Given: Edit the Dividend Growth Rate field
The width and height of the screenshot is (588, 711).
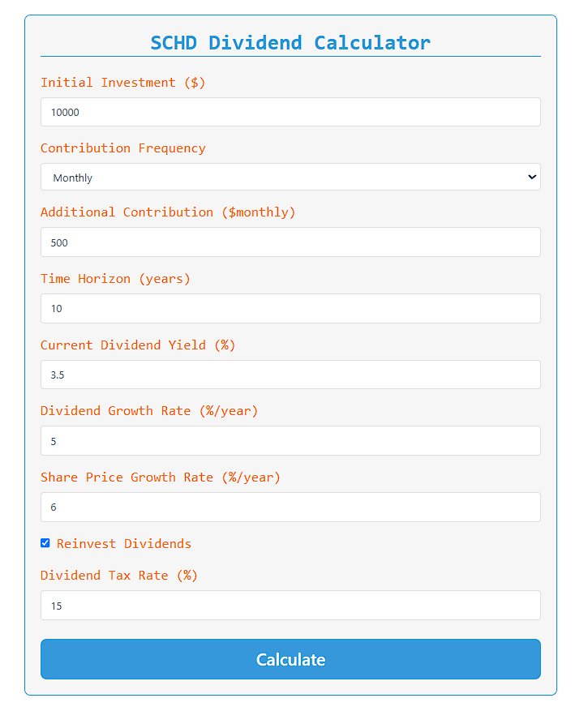Looking at the screenshot, I should coord(290,441).
